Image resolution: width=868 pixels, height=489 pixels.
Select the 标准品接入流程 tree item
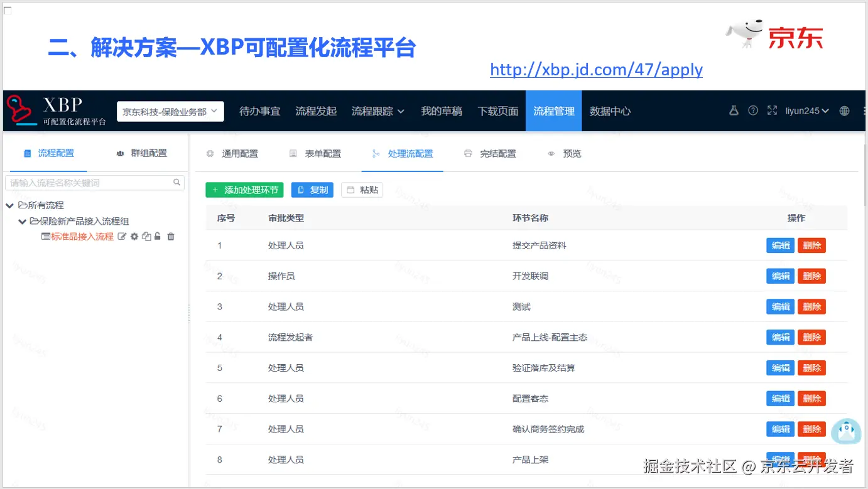point(82,237)
